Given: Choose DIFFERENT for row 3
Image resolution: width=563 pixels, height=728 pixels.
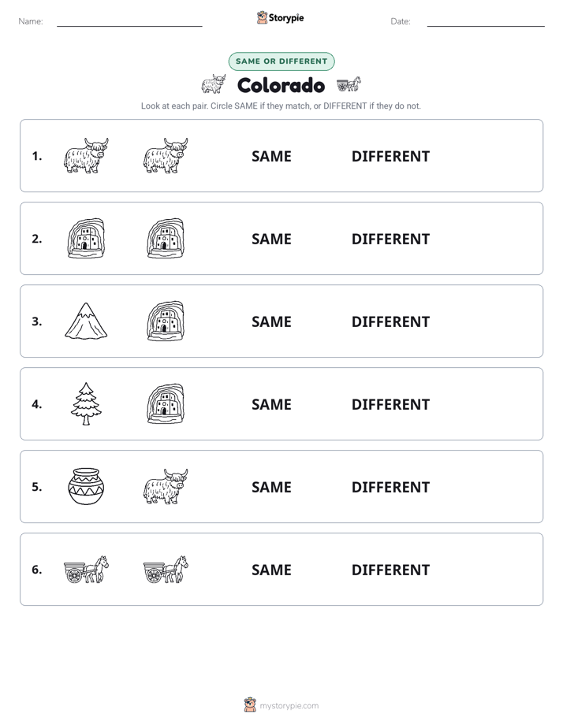Looking at the screenshot, I should 390,321.
